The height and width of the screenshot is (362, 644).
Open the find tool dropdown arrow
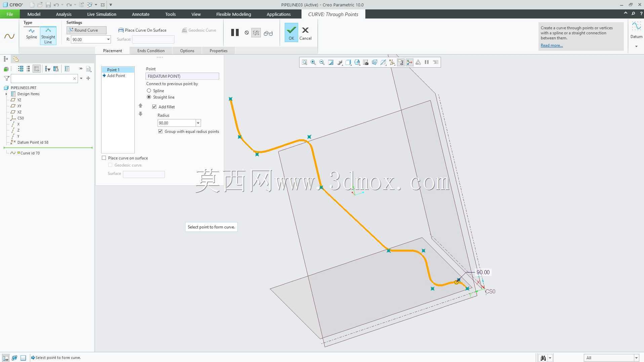pyautogui.click(x=550, y=358)
